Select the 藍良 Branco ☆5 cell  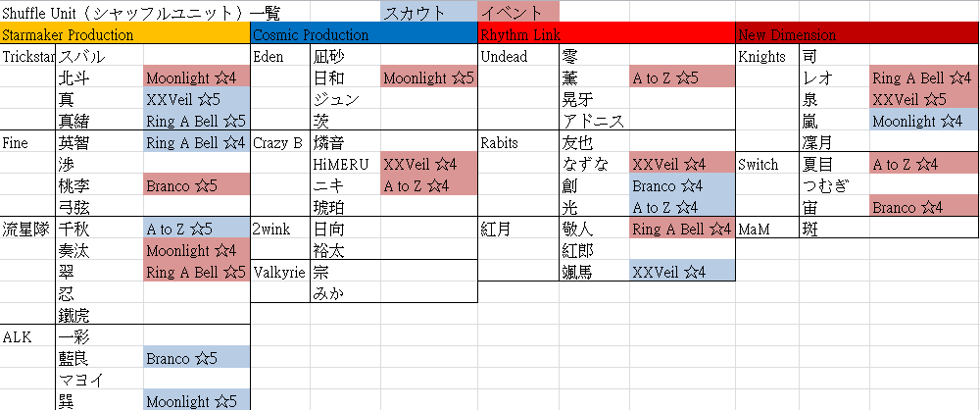point(196,359)
